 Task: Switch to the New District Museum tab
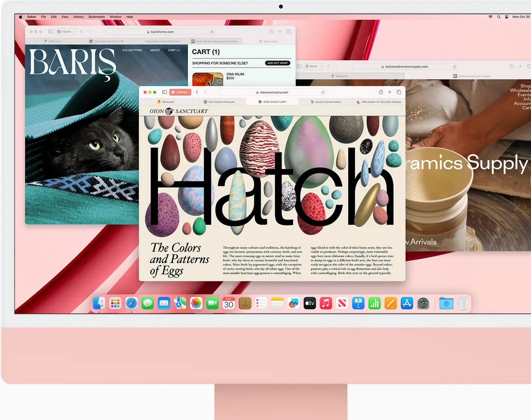pyautogui.click(x=219, y=101)
